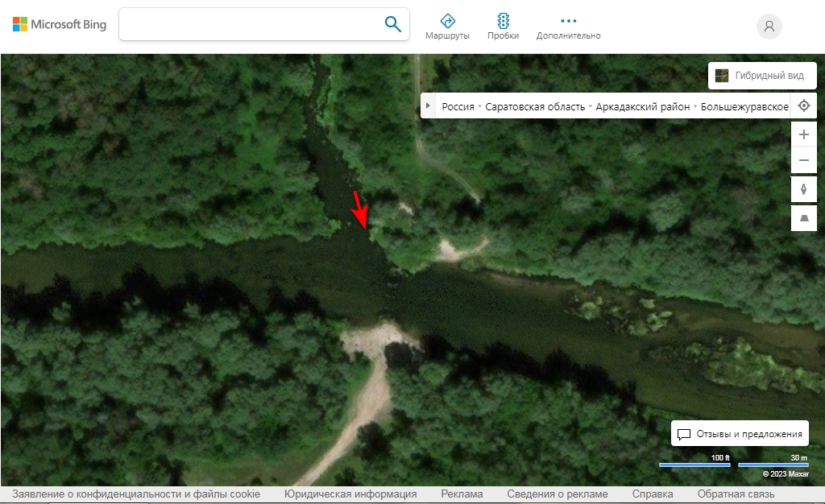Click the search magnifier icon
This screenshot has height=504, width=825.
(392, 24)
